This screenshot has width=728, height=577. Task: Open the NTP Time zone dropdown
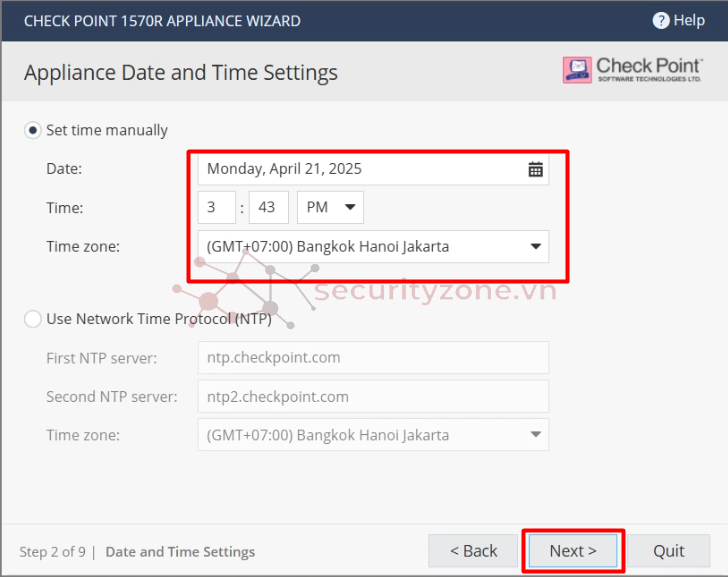point(373,435)
